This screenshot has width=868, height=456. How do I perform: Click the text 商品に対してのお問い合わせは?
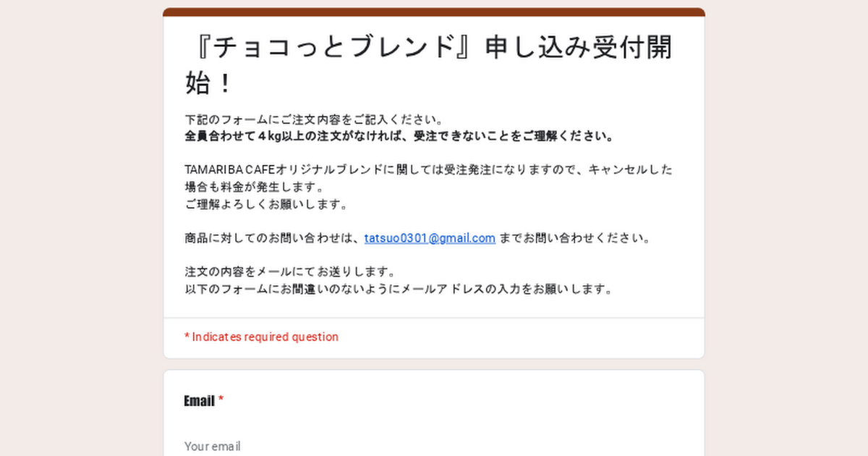click(272, 238)
